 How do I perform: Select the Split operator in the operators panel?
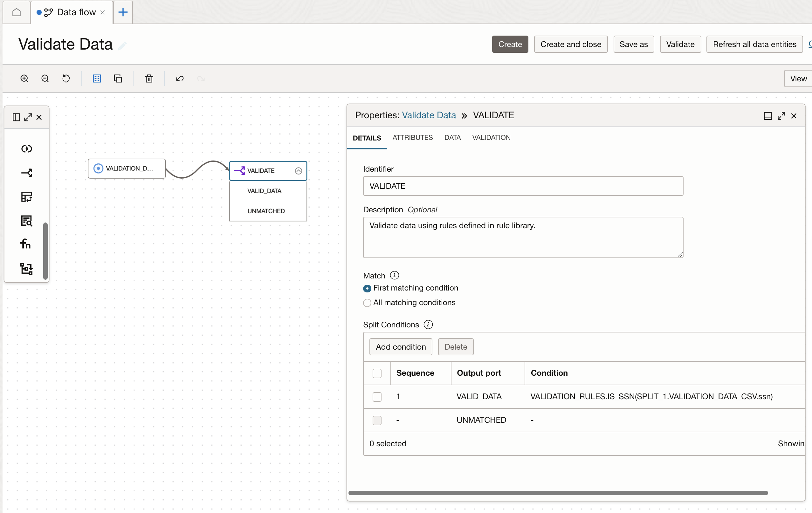tap(26, 173)
